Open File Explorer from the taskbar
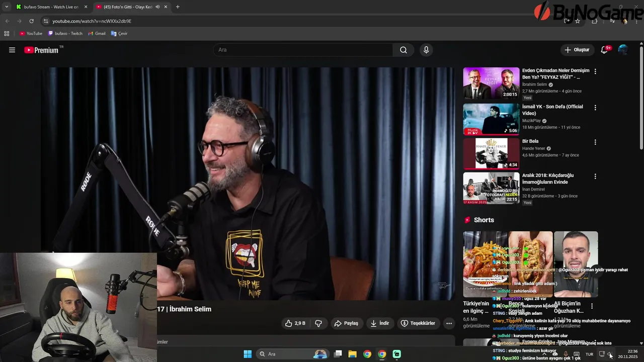The height and width of the screenshot is (362, 644). point(353,354)
